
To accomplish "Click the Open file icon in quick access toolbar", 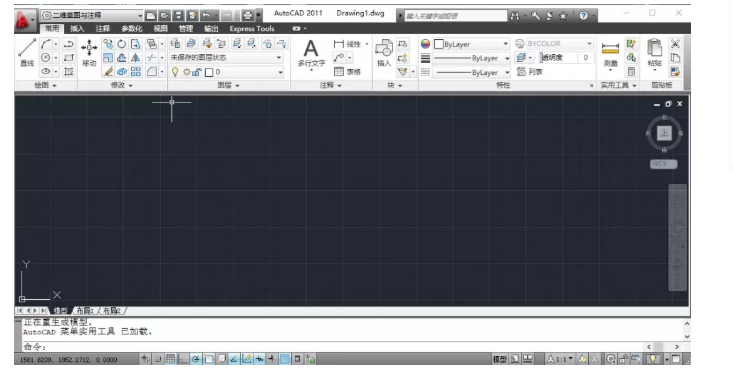I will [164, 15].
